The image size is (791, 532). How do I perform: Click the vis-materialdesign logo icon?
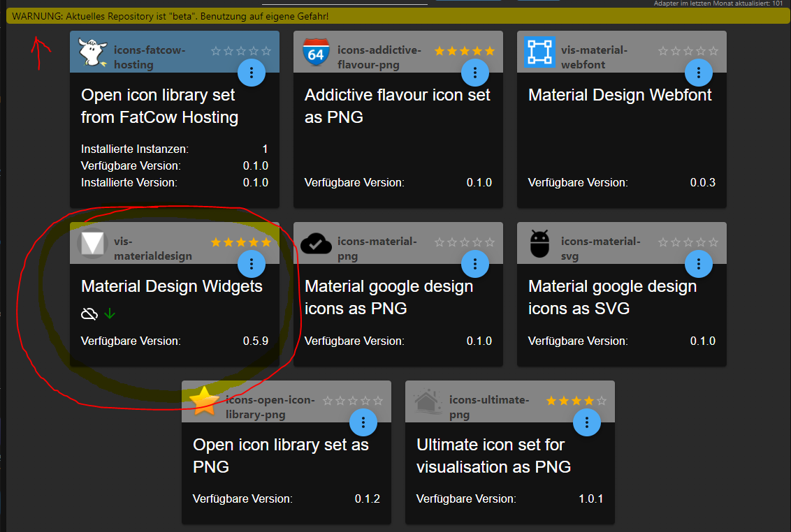click(92, 244)
